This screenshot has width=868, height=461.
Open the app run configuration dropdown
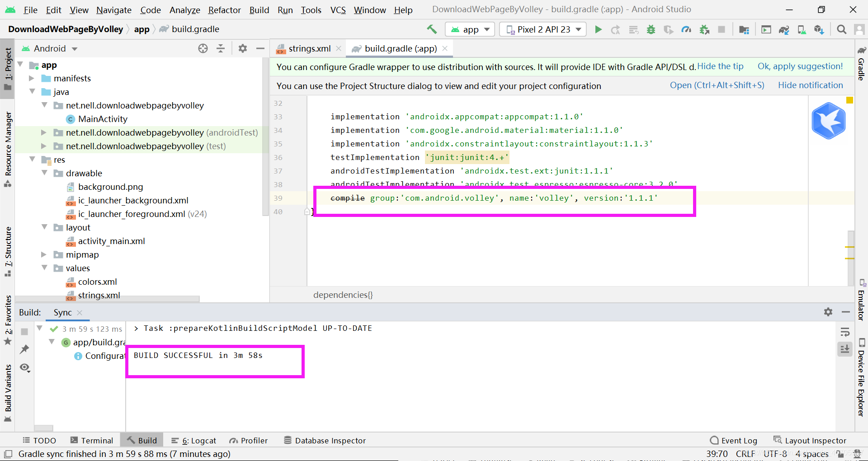(x=471, y=29)
